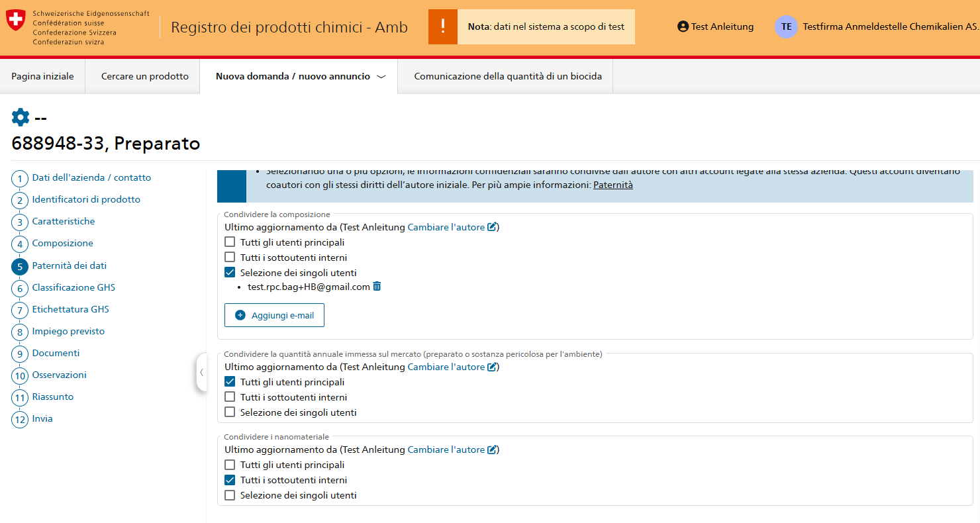Uncheck Selezione dei singoli utenti under composizione
980x523 pixels.
230,273
